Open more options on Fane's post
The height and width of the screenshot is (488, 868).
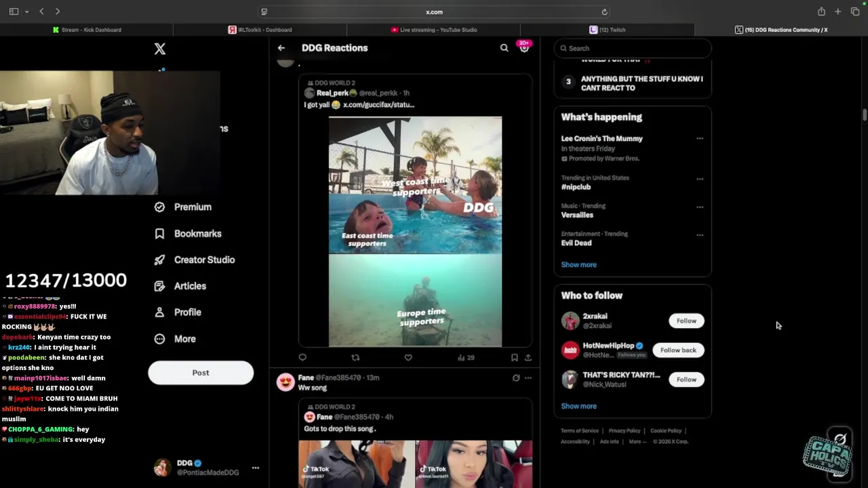pos(528,378)
